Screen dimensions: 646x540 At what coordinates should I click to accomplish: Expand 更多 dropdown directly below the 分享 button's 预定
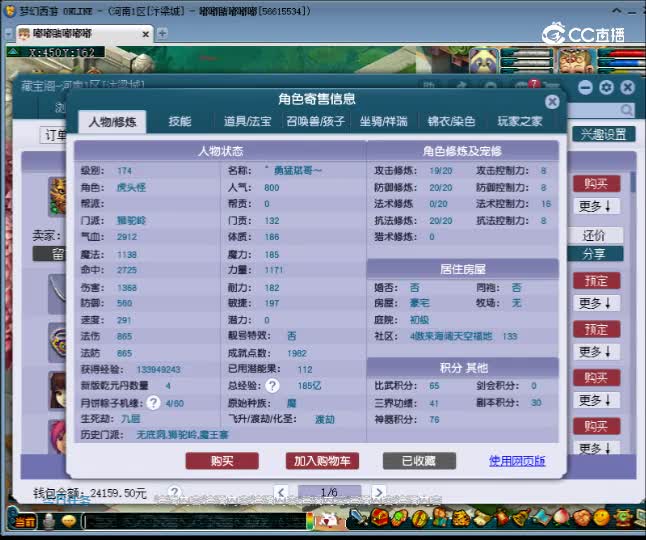coord(596,304)
